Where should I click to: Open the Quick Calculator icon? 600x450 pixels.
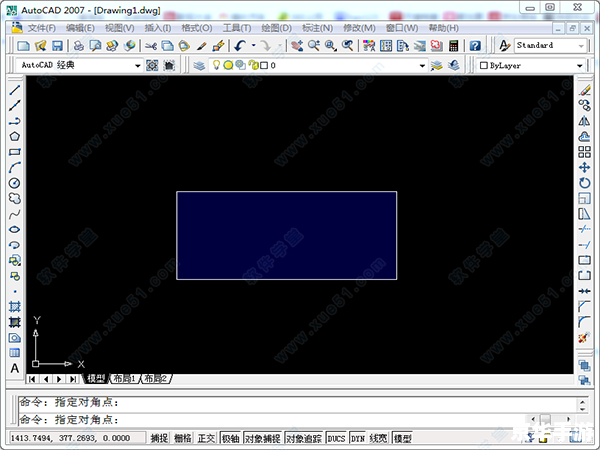(453, 46)
